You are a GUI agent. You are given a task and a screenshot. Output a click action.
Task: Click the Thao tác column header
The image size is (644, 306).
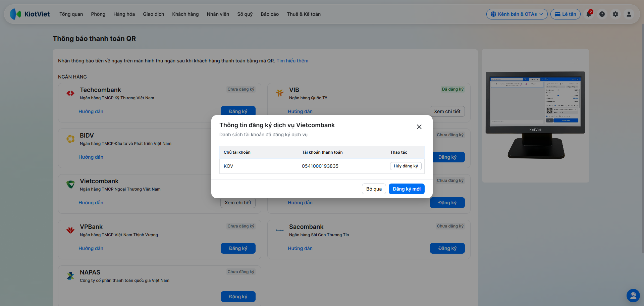click(x=399, y=152)
